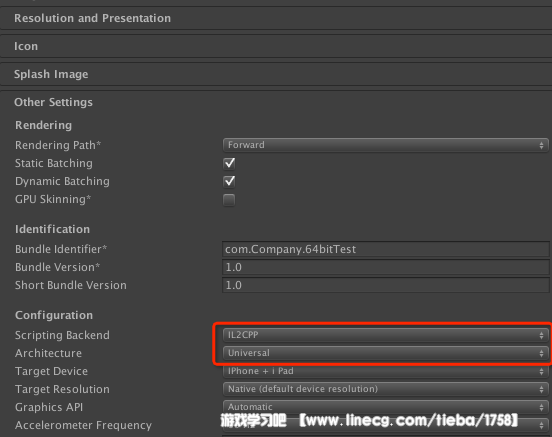Click the Target Resolution dropdown arrows icon
This screenshot has height=437, width=552.
pyautogui.click(x=541, y=389)
